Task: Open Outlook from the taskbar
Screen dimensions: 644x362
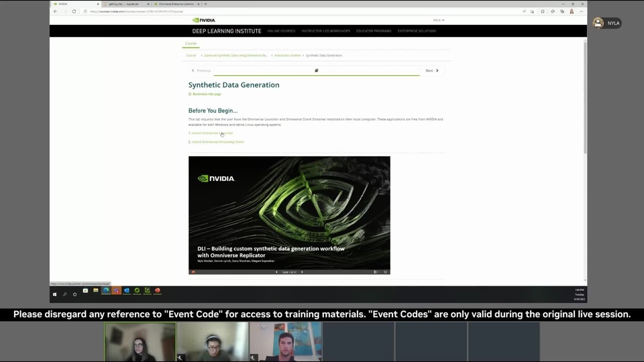Action: coord(127,290)
